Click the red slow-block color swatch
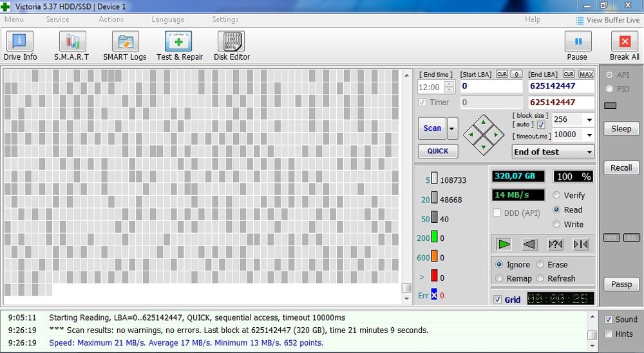Image resolution: width=644 pixels, height=353 pixels. (434, 276)
